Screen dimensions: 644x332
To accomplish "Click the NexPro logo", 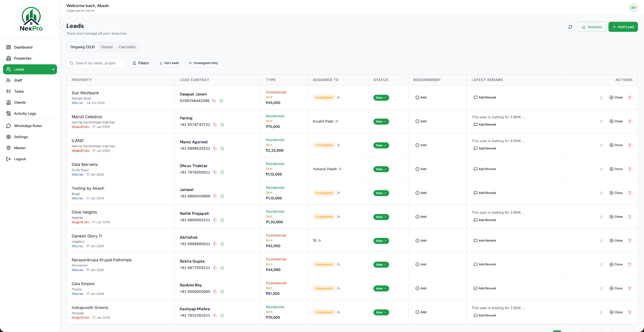I will [31, 19].
